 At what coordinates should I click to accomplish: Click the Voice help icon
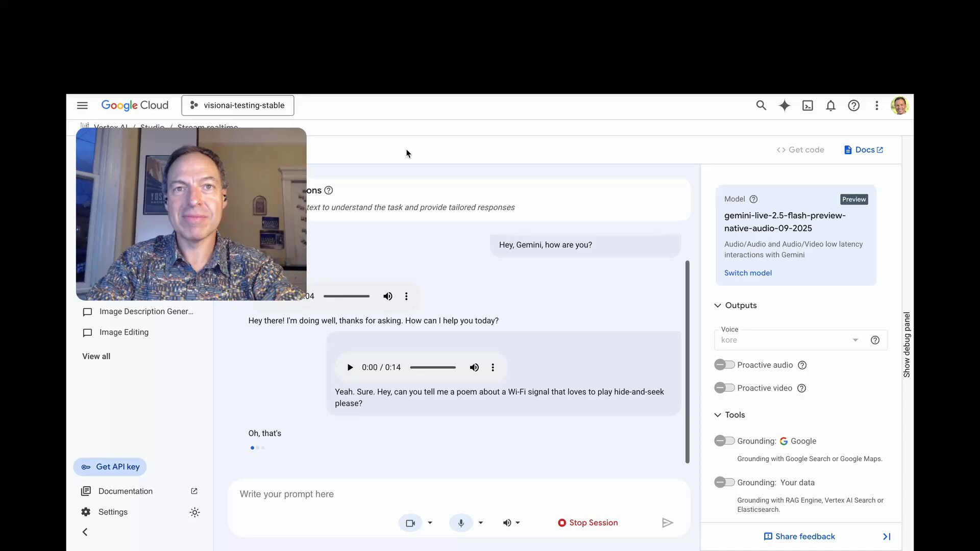[x=875, y=340]
